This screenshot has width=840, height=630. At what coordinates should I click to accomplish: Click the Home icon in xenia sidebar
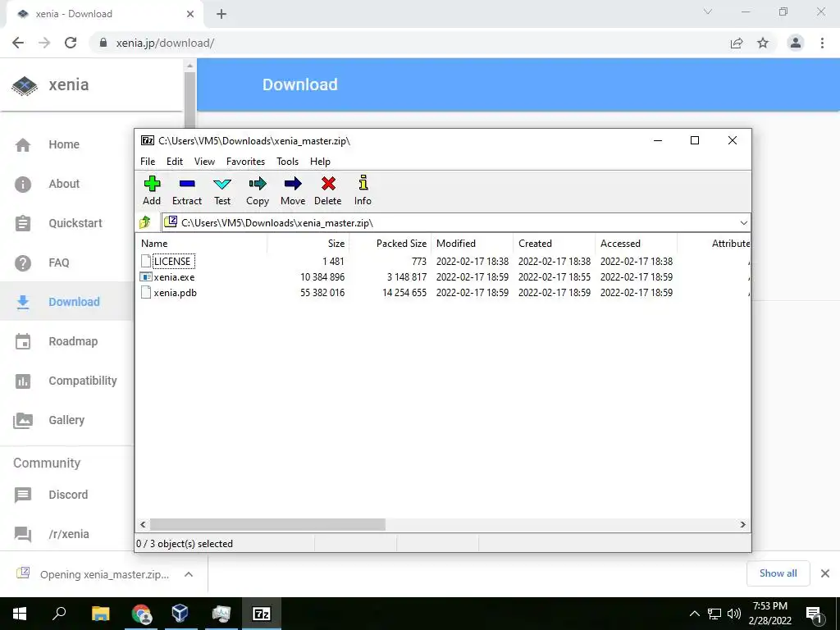point(23,144)
